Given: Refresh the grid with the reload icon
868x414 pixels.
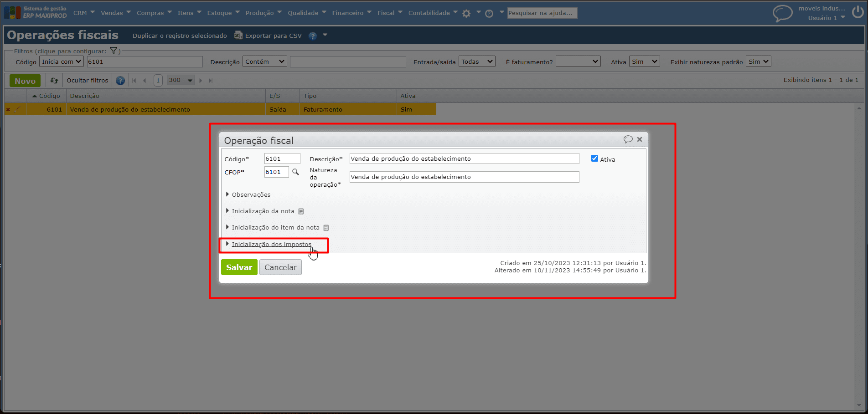Looking at the screenshot, I should pos(54,81).
